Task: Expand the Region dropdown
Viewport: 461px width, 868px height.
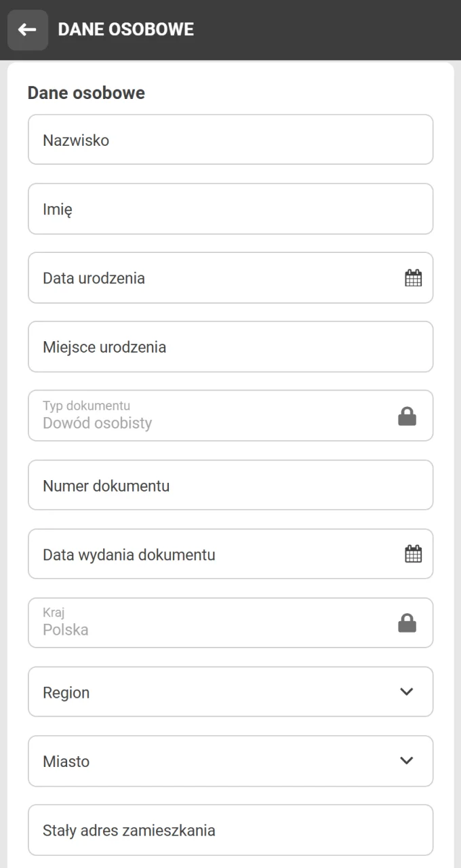Action: tap(230, 692)
